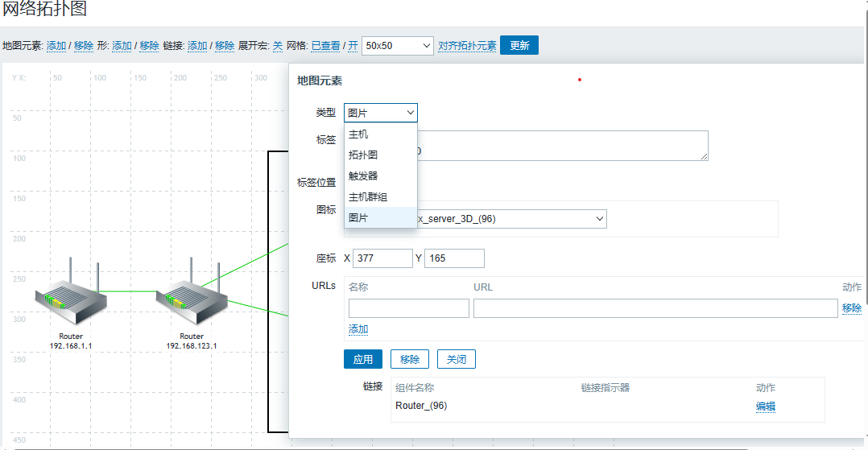Expand the 图标 selection dropdown

pyautogui.click(x=511, y=218)
